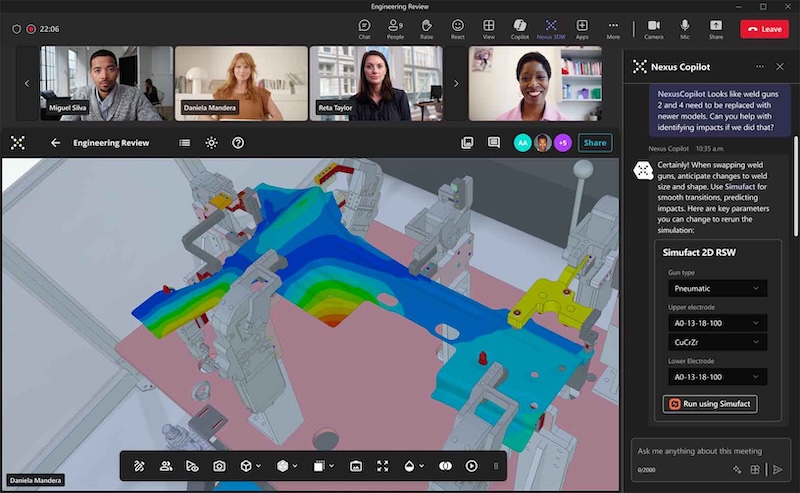Open the More menu in the meeting bar

tap(613, 28)
